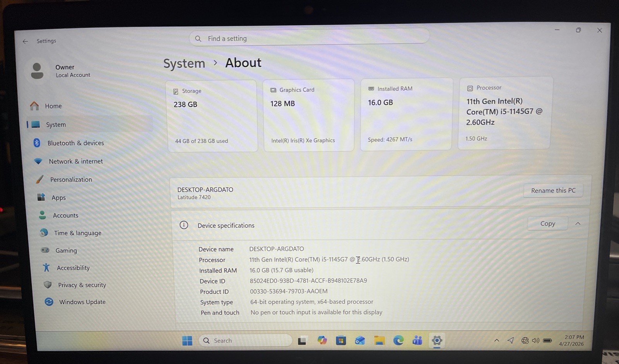Image resolution: width=619 pixels, height=364 pixels.
Task: Open the Storage card showing 238 GB
Action: (212, 116)
